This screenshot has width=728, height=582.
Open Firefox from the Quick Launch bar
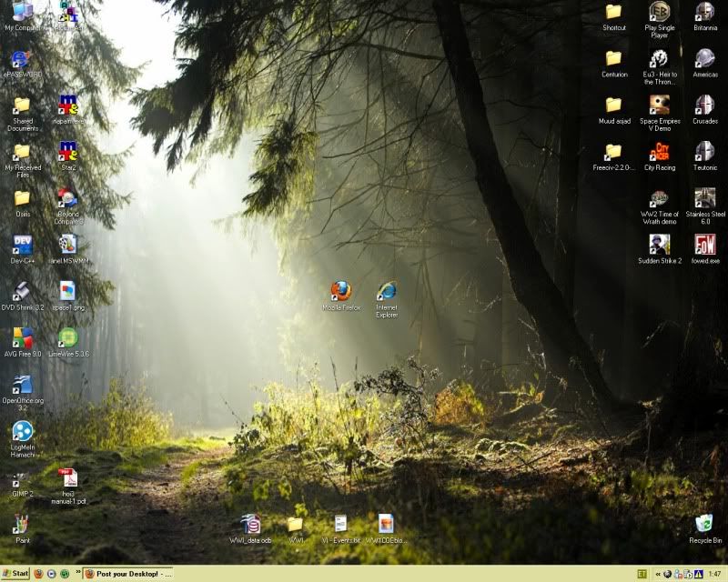(38, 574)
